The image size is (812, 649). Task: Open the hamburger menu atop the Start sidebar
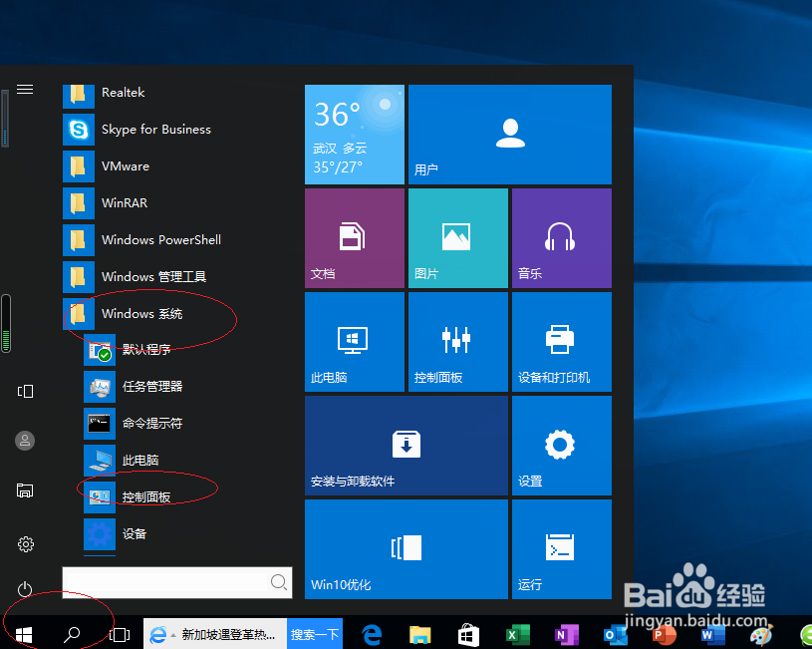tap(24, 88)
